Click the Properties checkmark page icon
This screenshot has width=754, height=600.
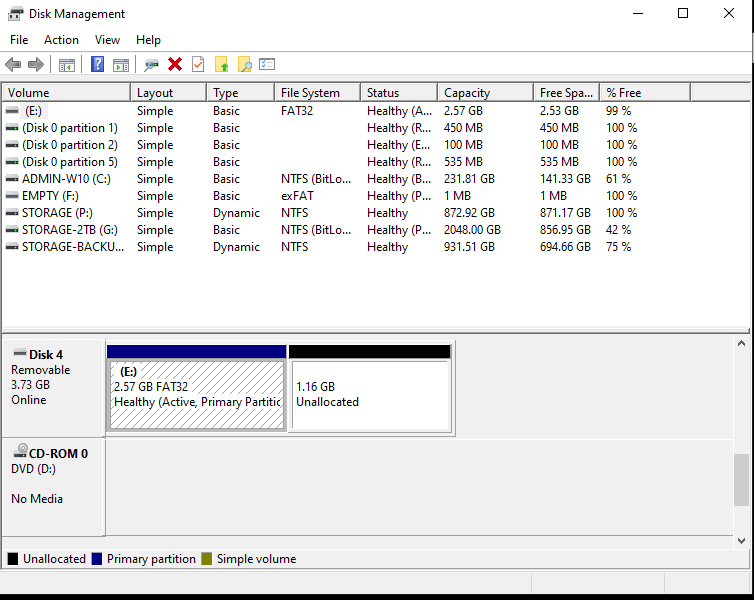(x=198, y=65)
